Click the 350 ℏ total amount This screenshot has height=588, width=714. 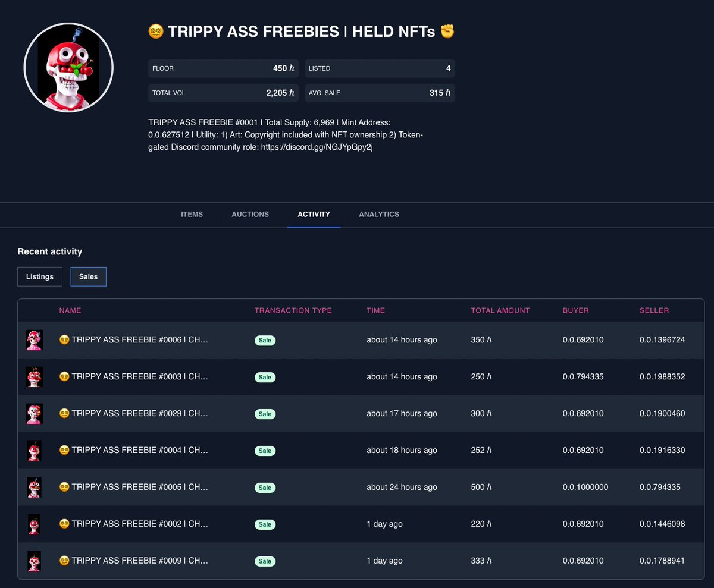[x=481, y=340]
